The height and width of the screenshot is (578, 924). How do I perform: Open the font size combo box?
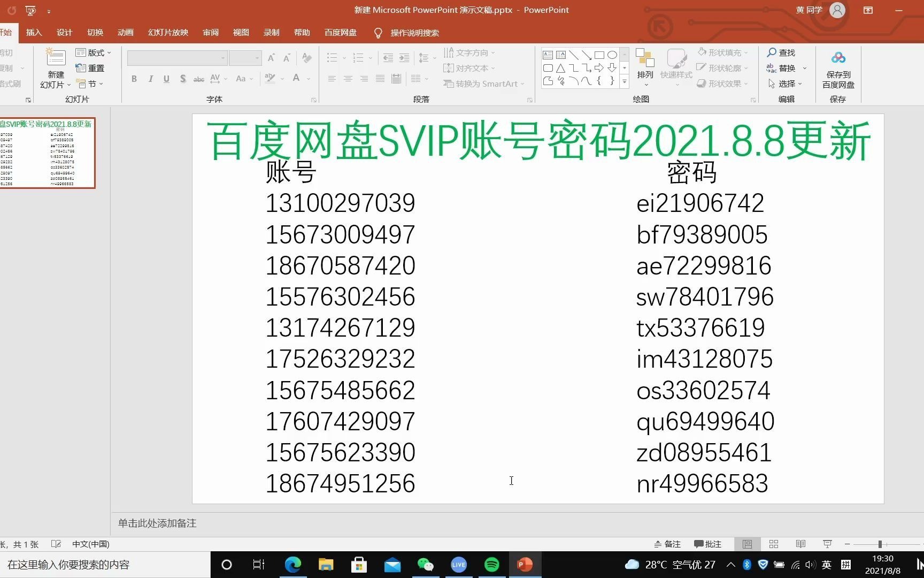[245, 58]
